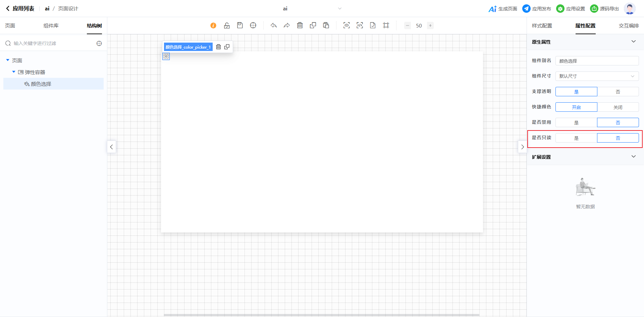Open the 组件尺寸 dropdown

(597, 76)
